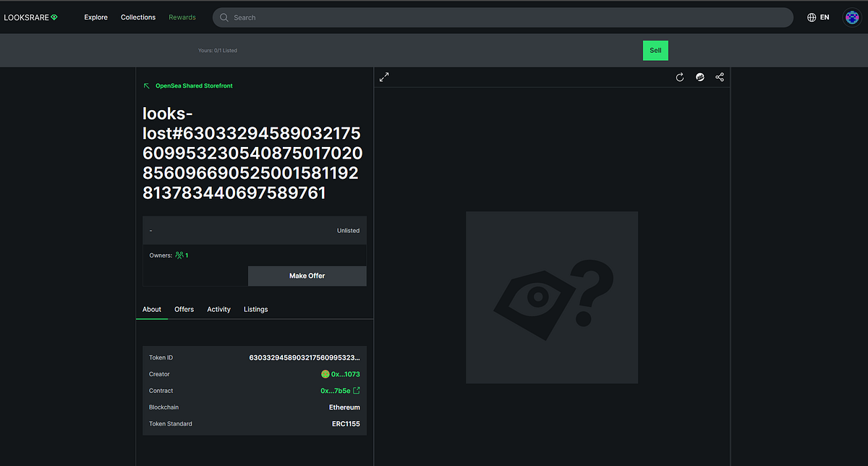Click the ERC1155 token standard value
The width and height of the screenshot is (868, 466).
coord(346,424)
